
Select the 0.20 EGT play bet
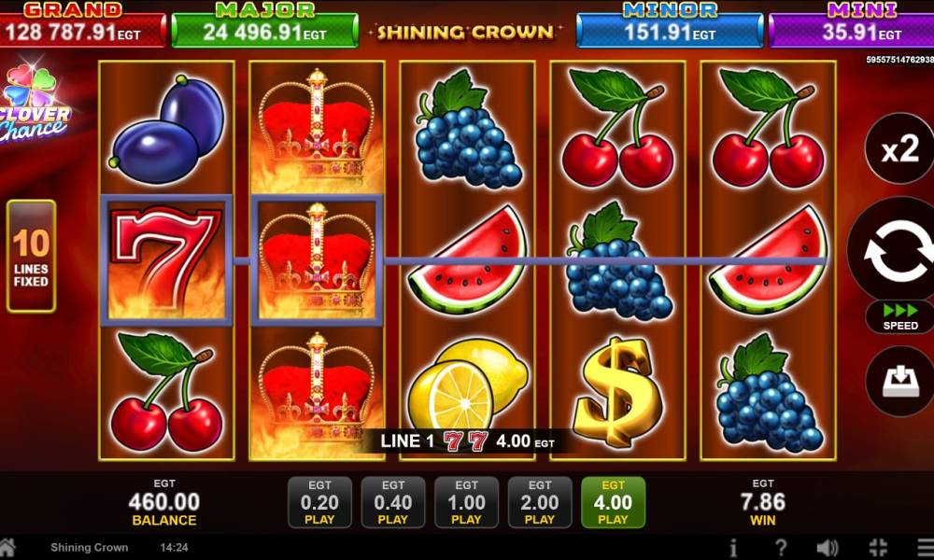coord(319,502)
